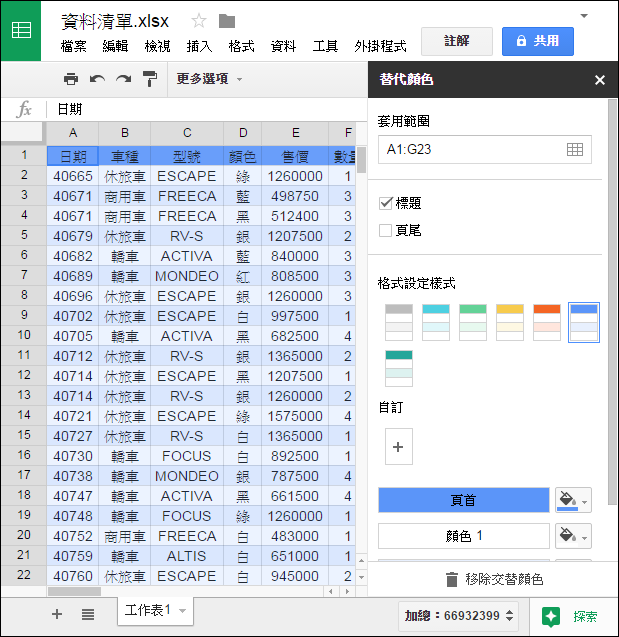
Task: Choose the cyan alternating color style
Action: tap(435, 322)
